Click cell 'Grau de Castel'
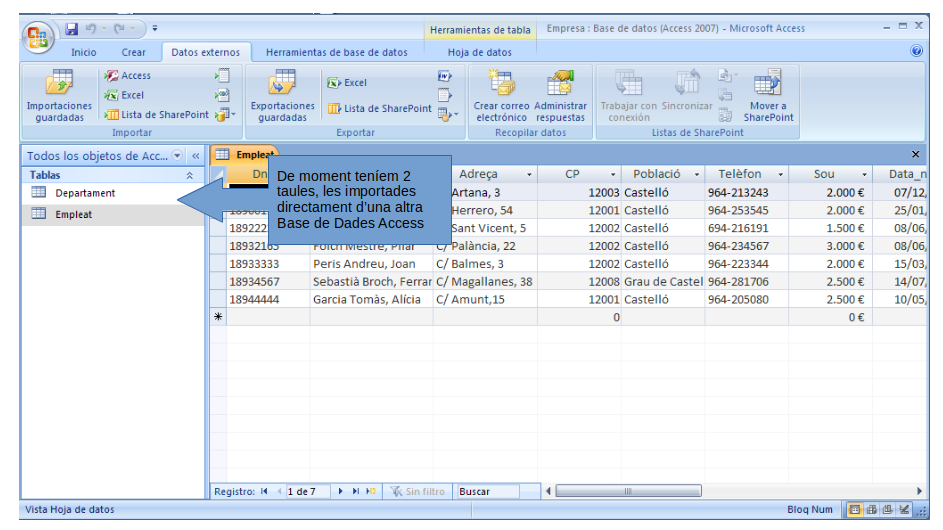 coord(663,282)
